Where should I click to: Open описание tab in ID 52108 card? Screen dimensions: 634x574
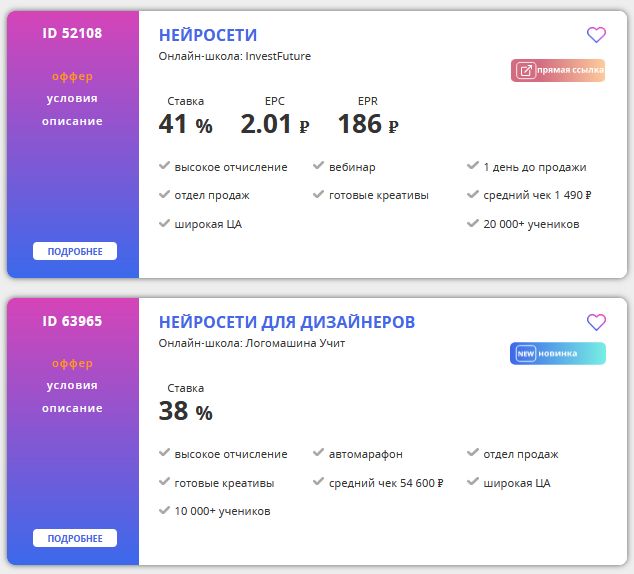[72, 121]
